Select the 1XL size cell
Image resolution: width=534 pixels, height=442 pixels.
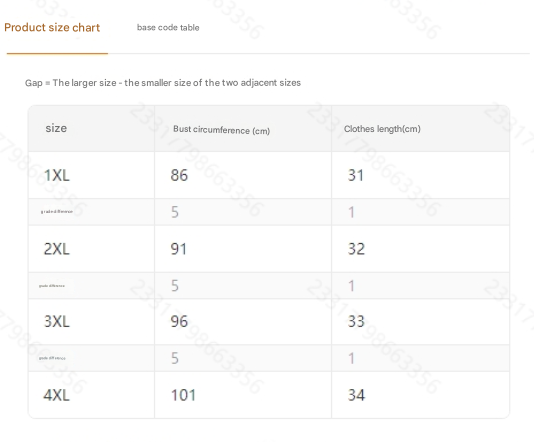[57, 175]
